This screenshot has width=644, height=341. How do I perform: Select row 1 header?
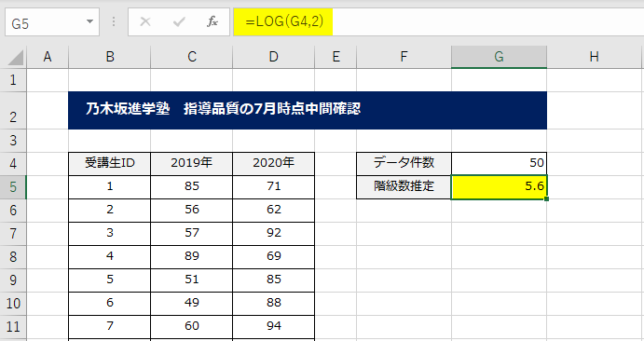(x=13, y=80)
